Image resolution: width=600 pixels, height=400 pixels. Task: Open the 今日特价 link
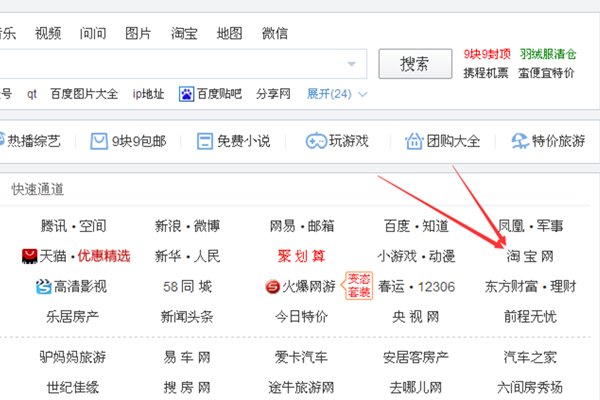pyautogui.click(x=302, y=317)
